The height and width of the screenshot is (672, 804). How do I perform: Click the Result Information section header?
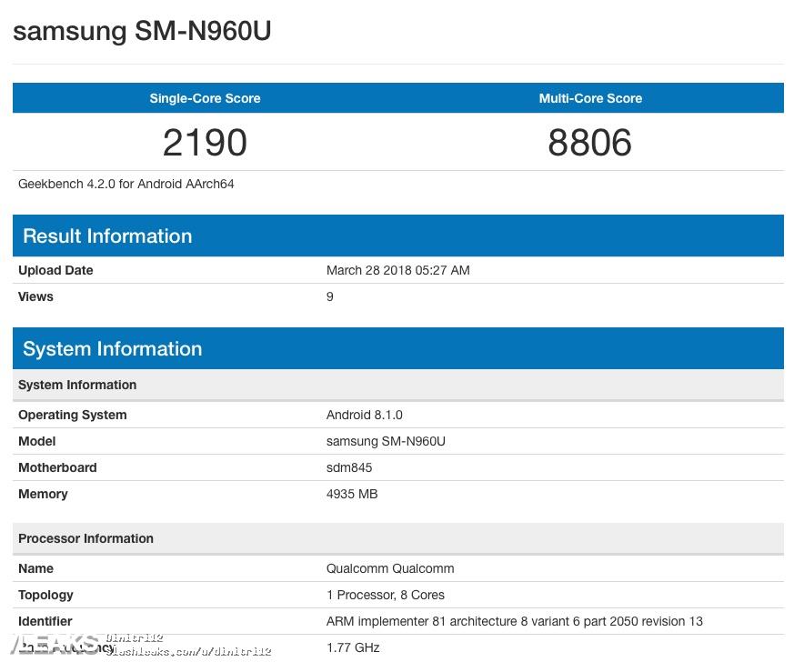click(107, 236)
